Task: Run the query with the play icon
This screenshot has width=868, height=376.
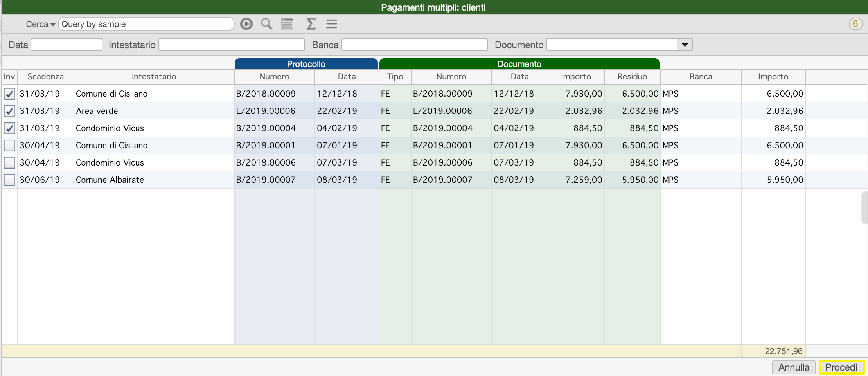Action: coord(246,24)
